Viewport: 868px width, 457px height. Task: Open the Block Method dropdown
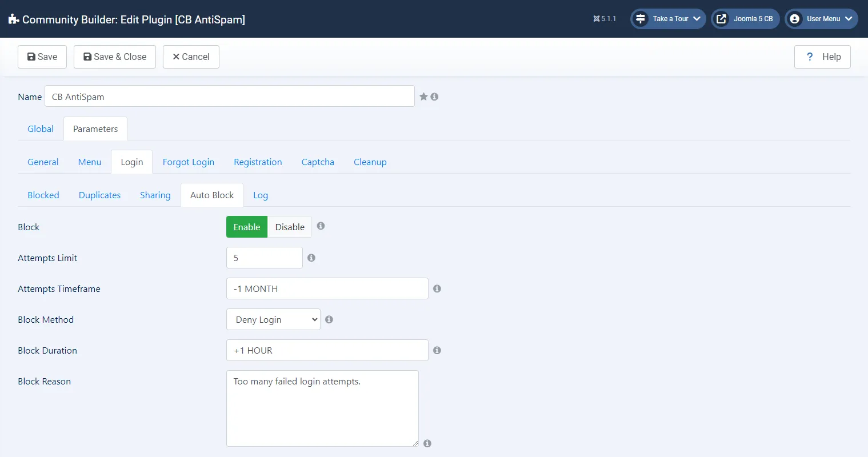click(x=274, y=319)
